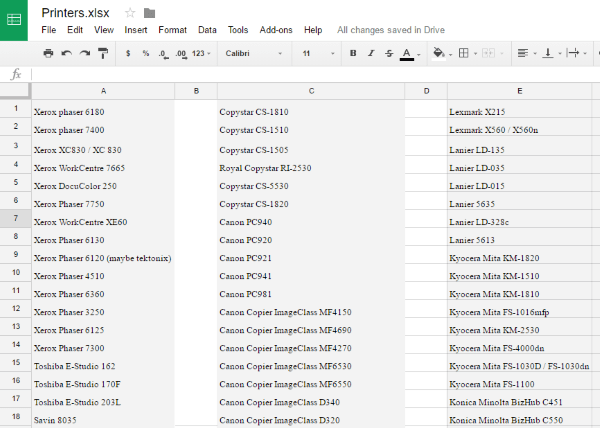Open the move to folder icon
Viewport: 600px width, 428px height.
[x=149, y=13]
